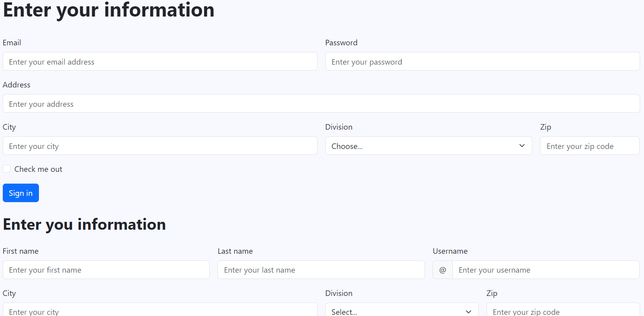Viewport: 644px width, 316px height.
Task: Click the City field beneath the Address field
Action: 160,146
